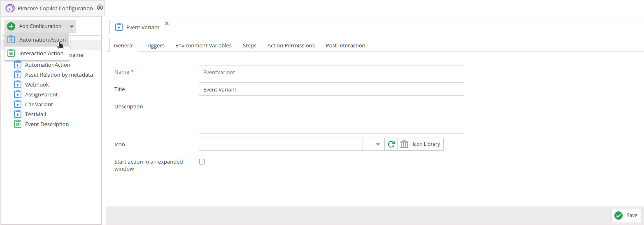Switch to the Triggers tab

154,45
